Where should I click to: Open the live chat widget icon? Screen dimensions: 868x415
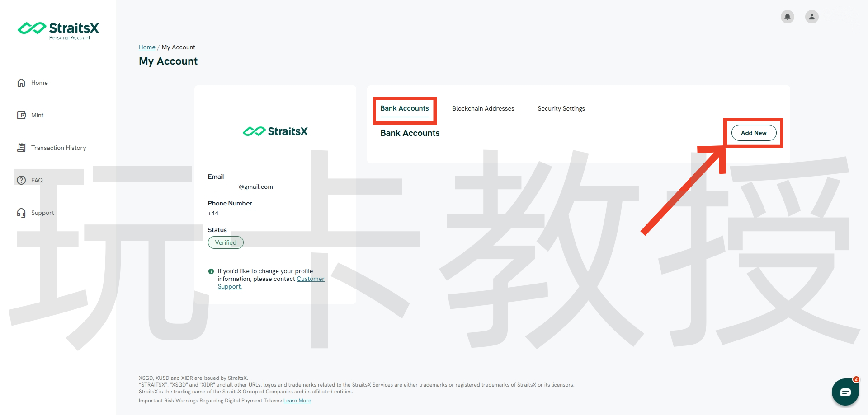845,392
